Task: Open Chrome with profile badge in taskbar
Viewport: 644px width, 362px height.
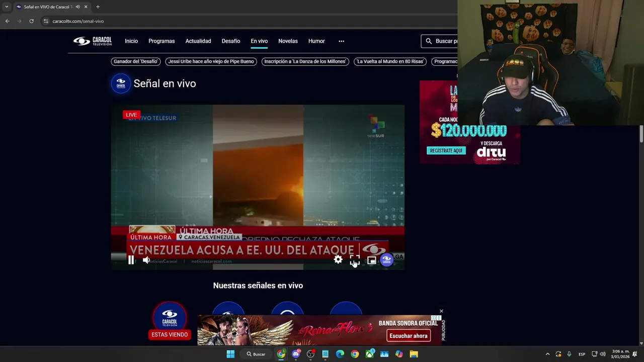Action: (x=281, y=354)
